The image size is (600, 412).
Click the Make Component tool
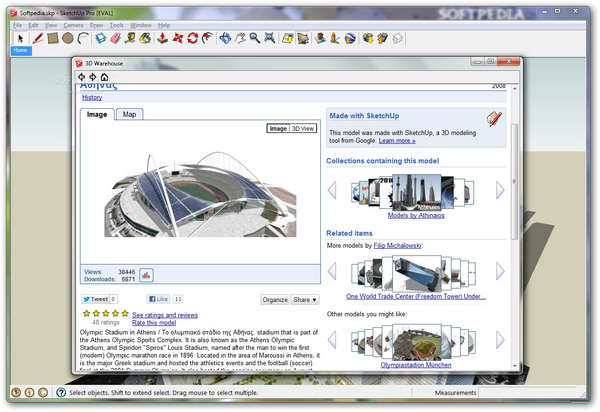tap(101, 38)
